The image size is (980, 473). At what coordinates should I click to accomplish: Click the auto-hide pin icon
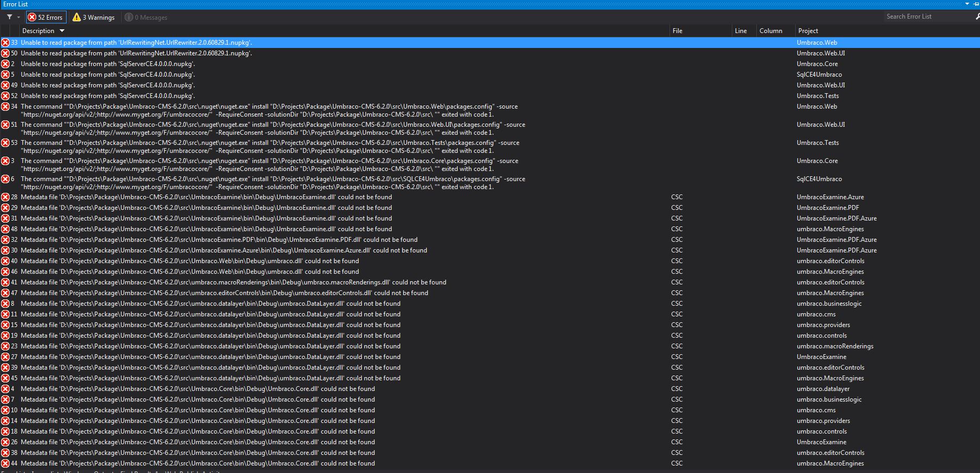coord(976,4)
